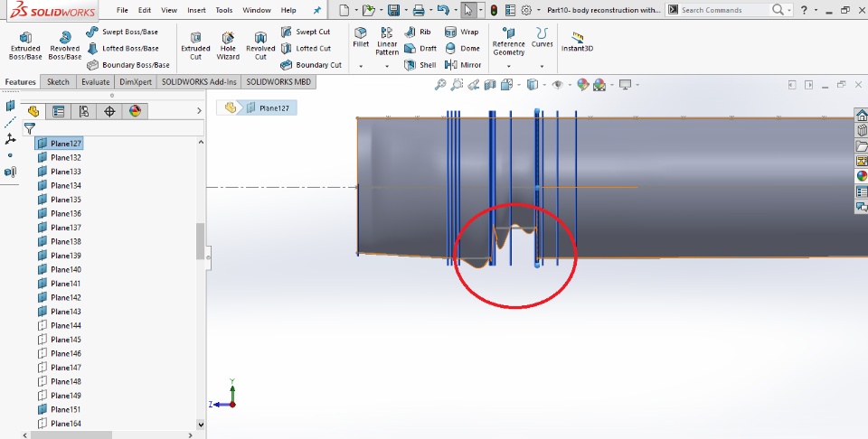Select the Mirror feature

click(463, 65)
